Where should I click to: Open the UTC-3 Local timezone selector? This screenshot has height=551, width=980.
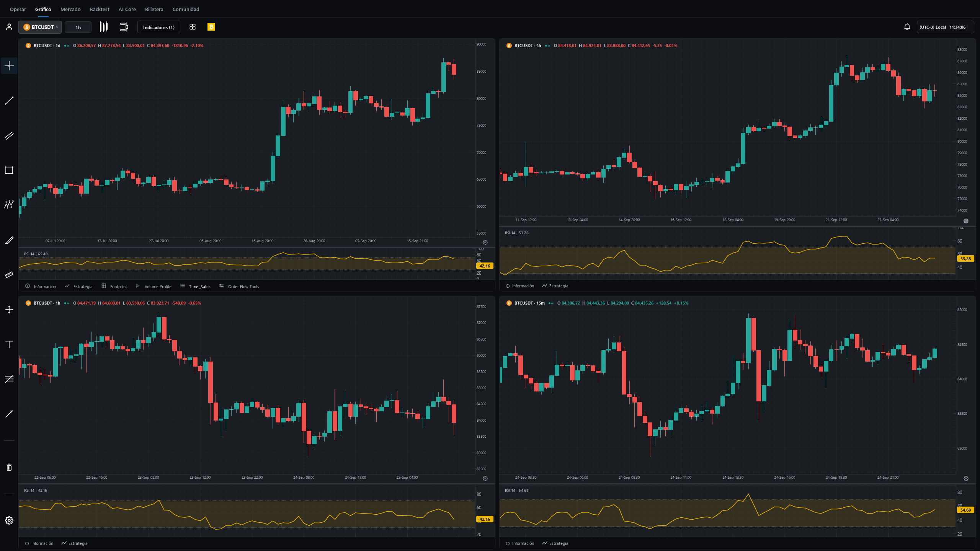coord(945,27)
